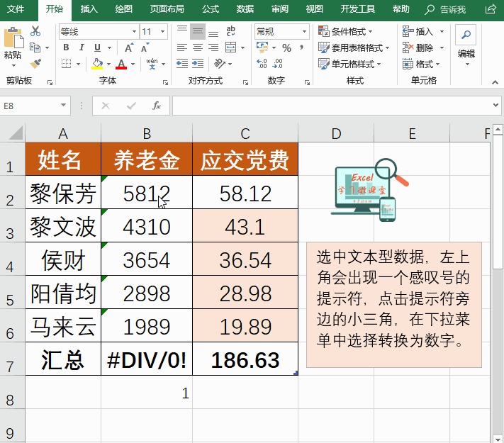Increase indent
The image size is (504, 443).
click(x=198, y=64)
